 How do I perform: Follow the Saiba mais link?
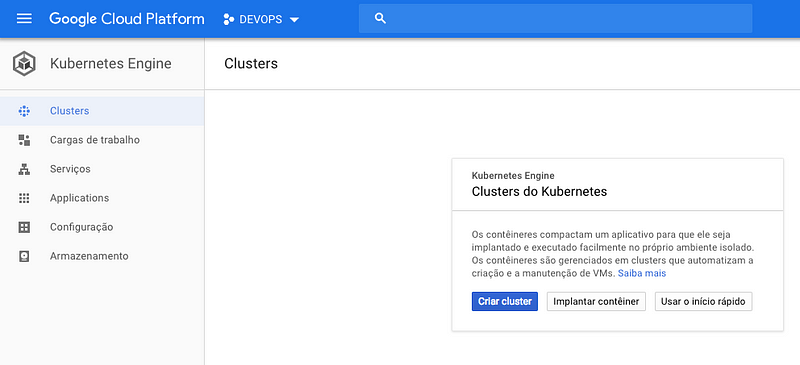pos(642,273)
